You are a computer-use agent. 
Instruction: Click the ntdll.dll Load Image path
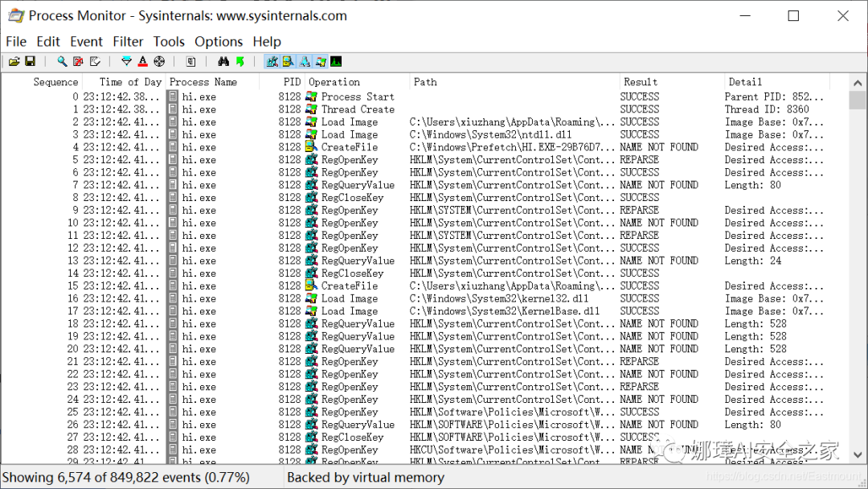click(490, 134)
